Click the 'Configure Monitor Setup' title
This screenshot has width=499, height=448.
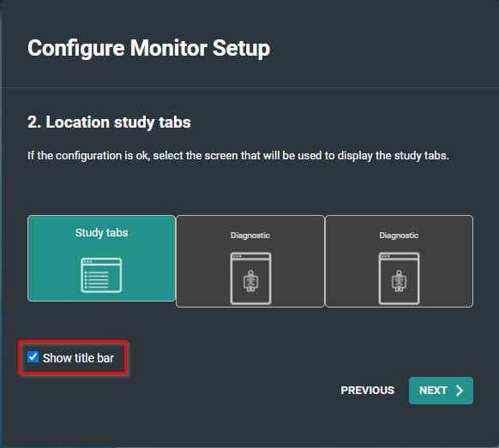tap(148, 48)
